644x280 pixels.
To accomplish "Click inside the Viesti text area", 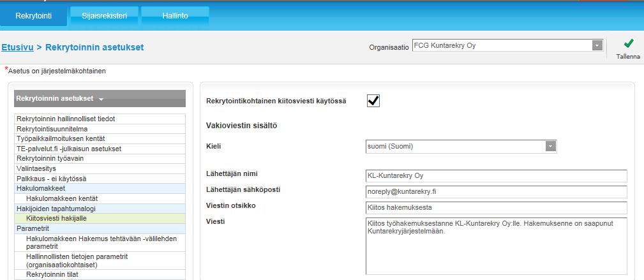I will click(x=496, y=246).
